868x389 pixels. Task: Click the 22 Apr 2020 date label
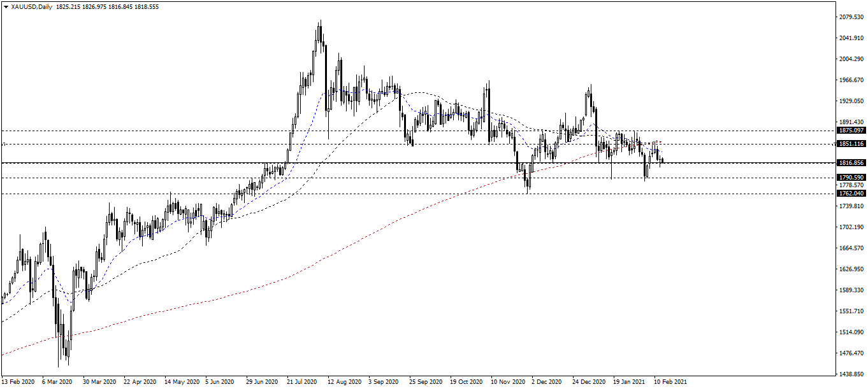point(139,383)
